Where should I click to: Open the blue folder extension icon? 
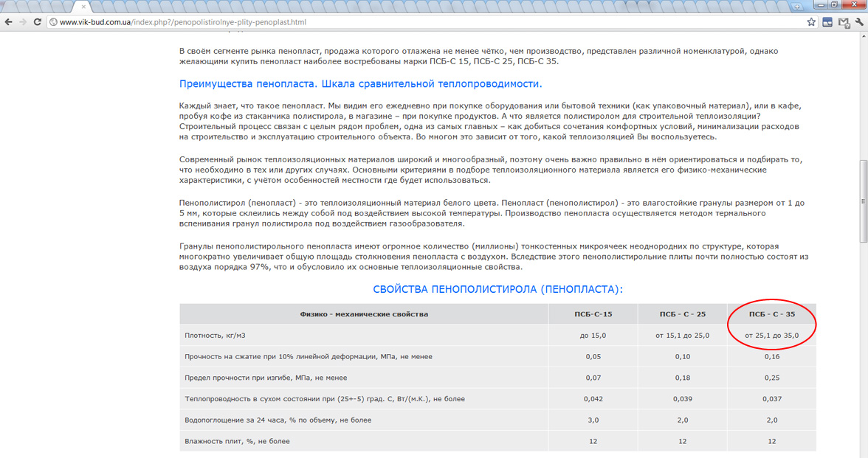click(827, 22)
